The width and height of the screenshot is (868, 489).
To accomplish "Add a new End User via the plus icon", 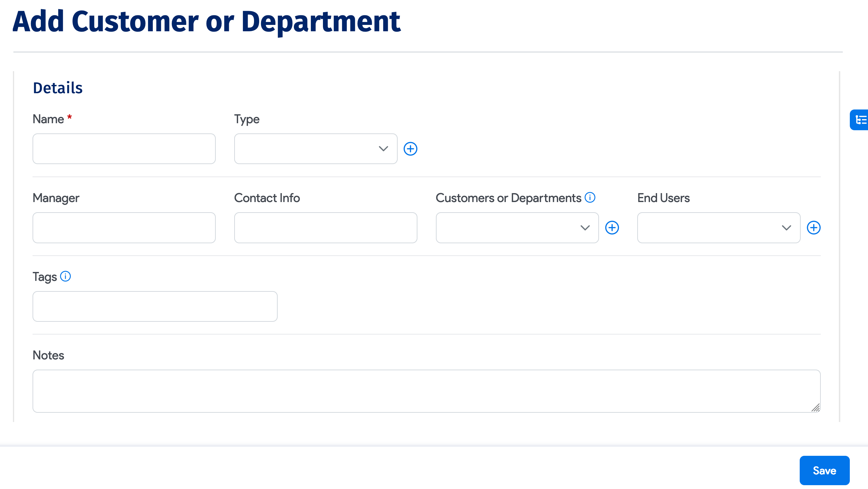I will [814, 228].
